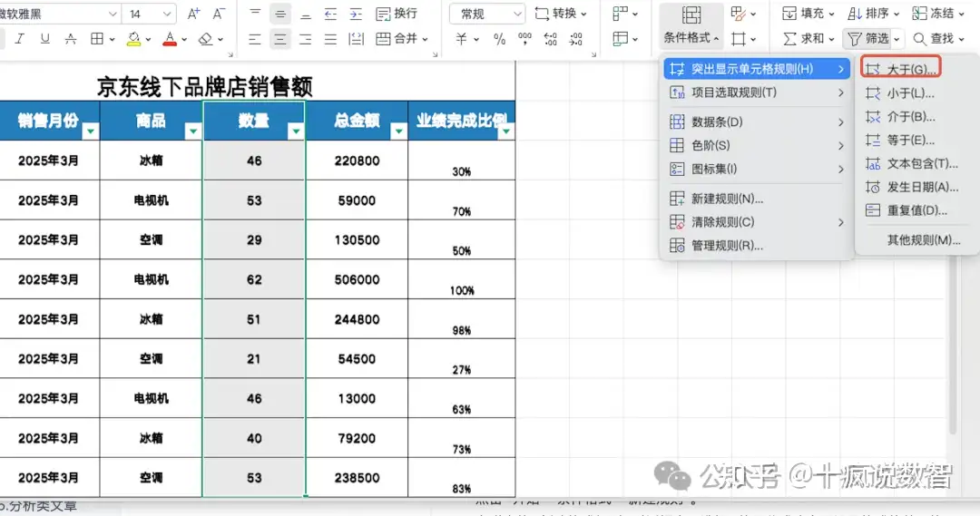
Task: Click the 换行 wrap text button
Action: click(397, 13)
